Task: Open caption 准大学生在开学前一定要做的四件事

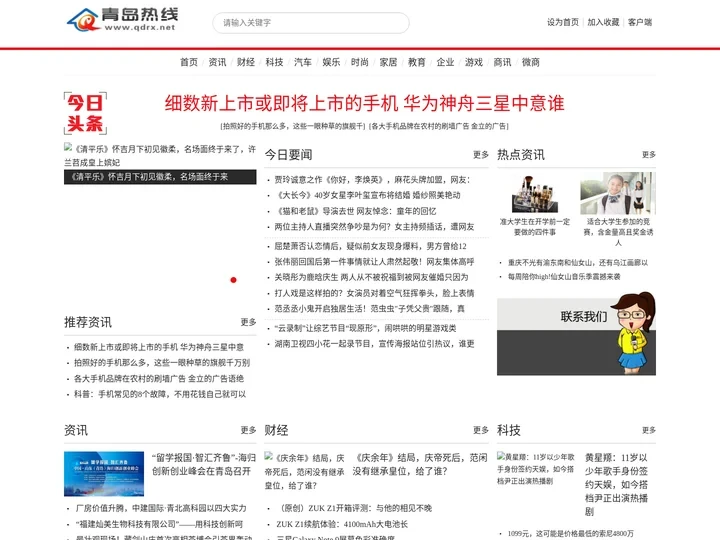Action: [x=535, y=227]
